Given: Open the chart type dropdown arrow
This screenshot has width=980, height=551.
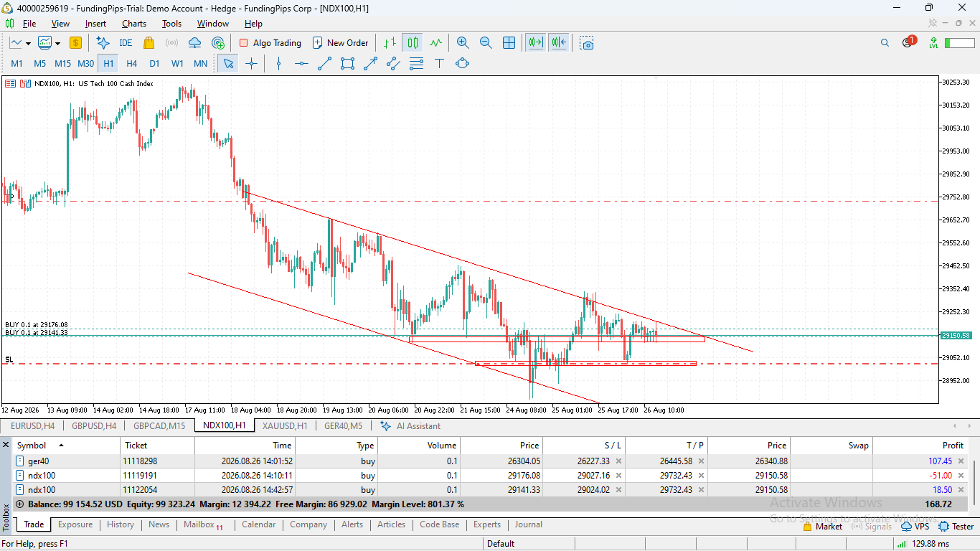Looking at the screenshot, I should 28,44.
